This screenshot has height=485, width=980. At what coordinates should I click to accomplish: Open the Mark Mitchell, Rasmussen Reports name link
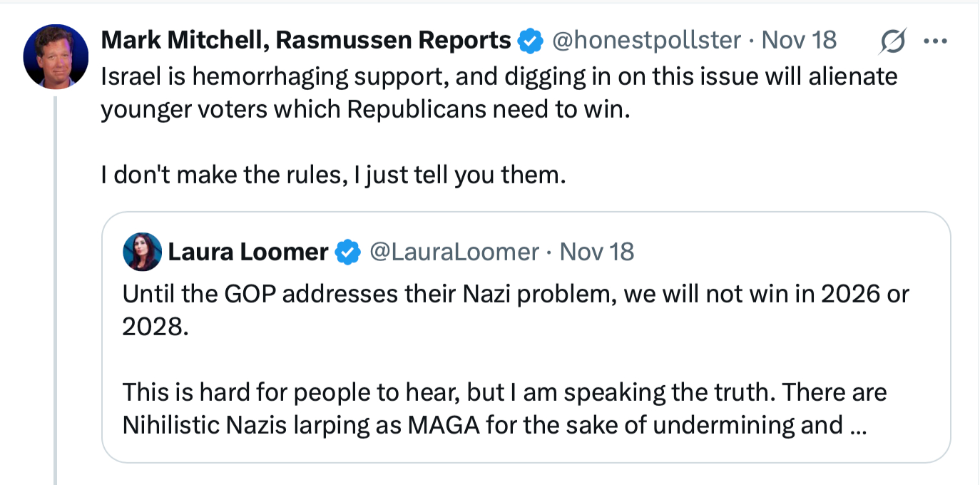(306, 41)
